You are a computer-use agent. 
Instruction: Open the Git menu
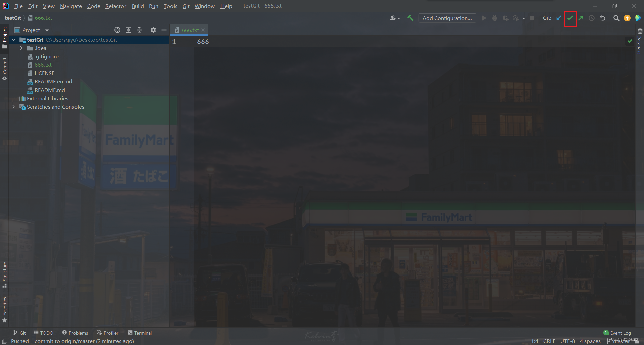pos(186,6)
